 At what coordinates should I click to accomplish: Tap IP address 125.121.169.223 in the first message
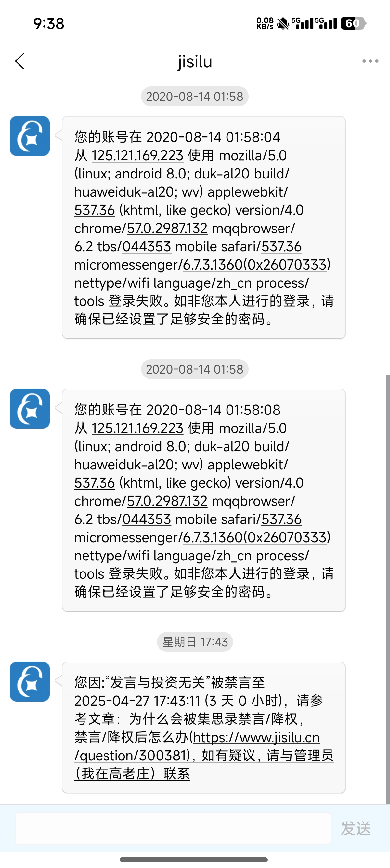point(137,156)
